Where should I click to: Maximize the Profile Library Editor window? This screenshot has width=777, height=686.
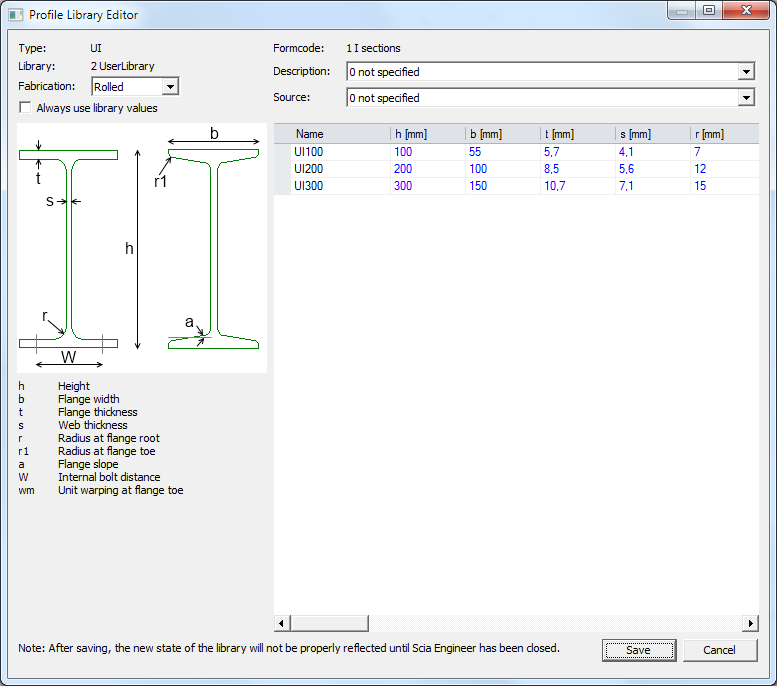click(x=709, y=10)
